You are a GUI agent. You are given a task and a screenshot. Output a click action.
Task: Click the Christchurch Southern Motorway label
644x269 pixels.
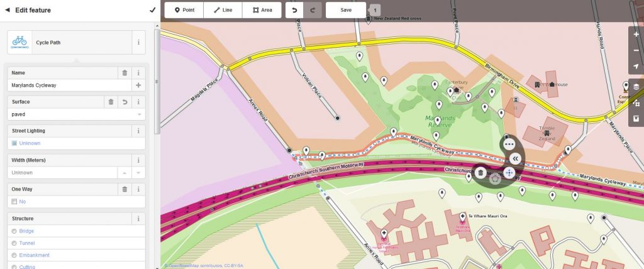326,171
